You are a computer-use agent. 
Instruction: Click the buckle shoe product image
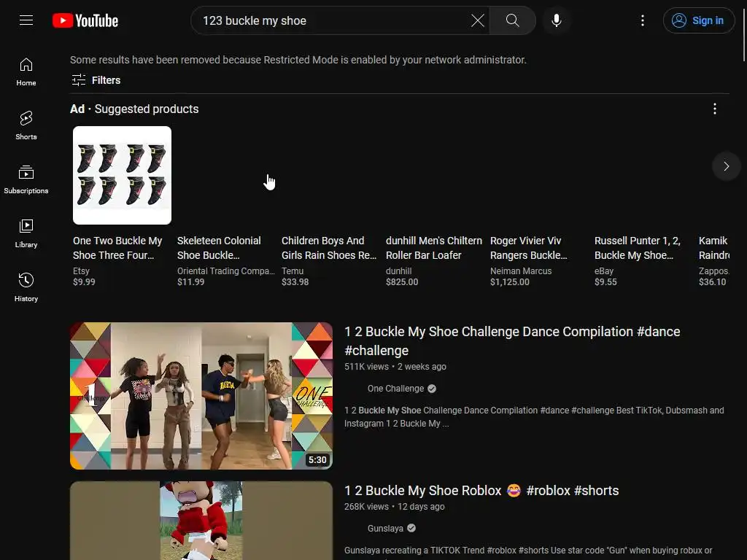pyautogui.click(x=122, y=175)
